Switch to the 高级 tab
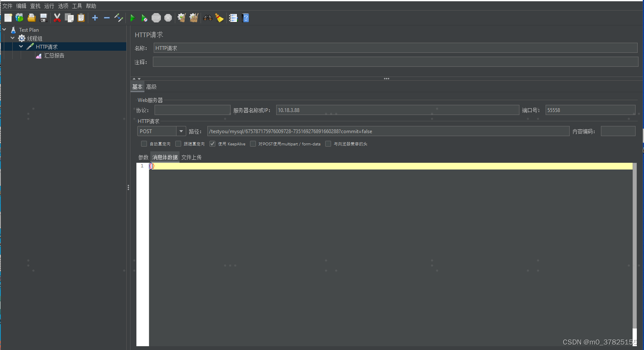Viewport: 644px width, 350px height. tap(151, 86)
